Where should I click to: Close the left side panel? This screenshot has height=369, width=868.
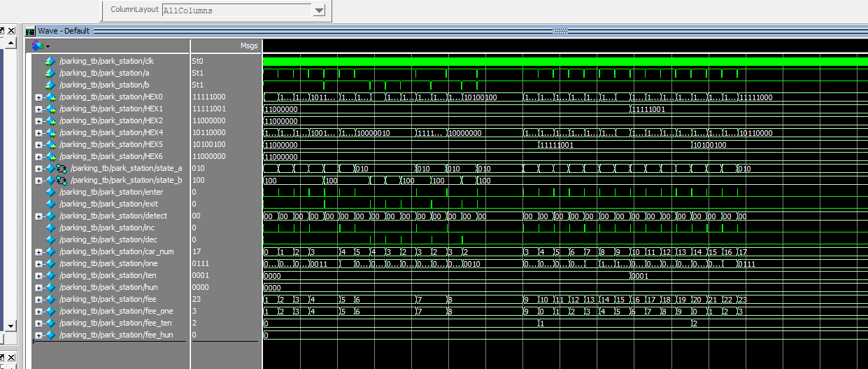point(11,31)
